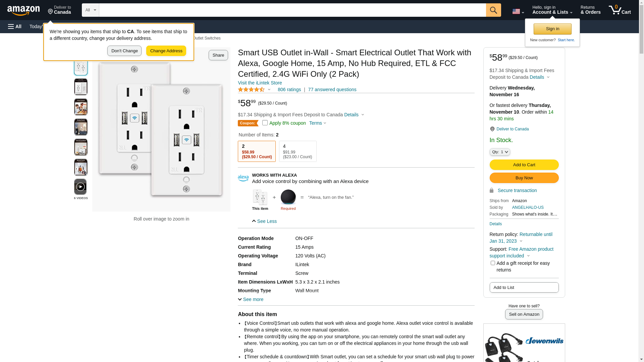The width and height of the screenshot is (644, 362).
Task: Click the Add to Cart button
Action: 524,165
